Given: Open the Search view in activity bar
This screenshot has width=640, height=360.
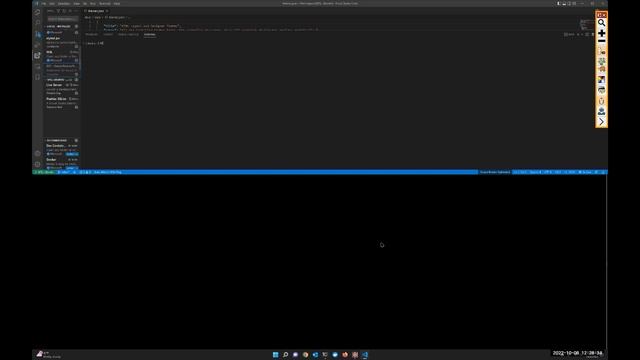Looking at the screenshot, I should (x=38, y=23).
